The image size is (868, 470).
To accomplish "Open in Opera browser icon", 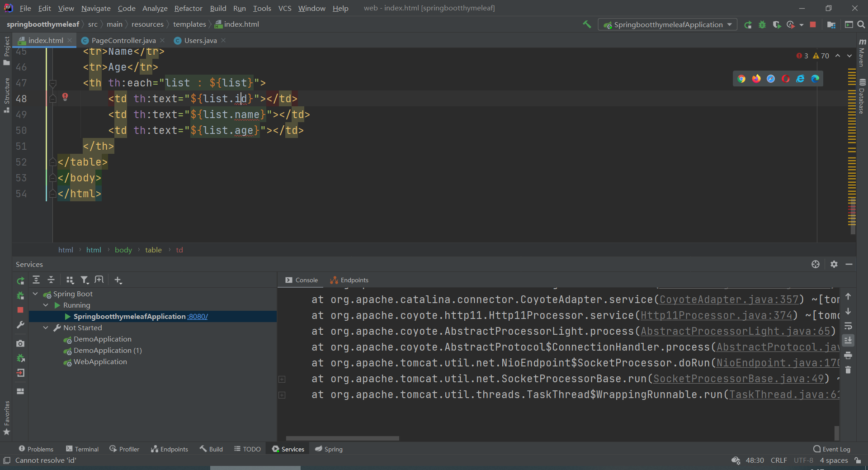I will [x=786, y=79].
